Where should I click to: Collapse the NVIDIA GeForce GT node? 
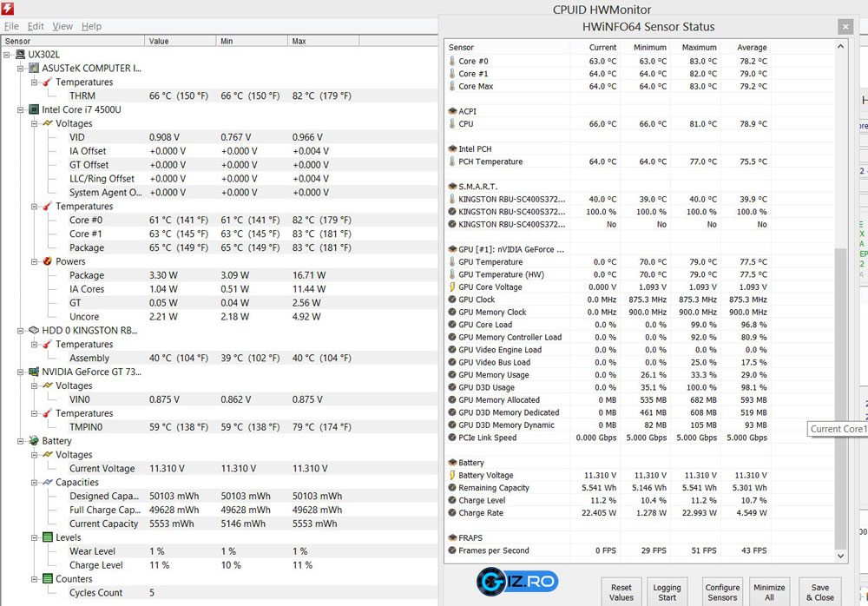click(21, 372)
